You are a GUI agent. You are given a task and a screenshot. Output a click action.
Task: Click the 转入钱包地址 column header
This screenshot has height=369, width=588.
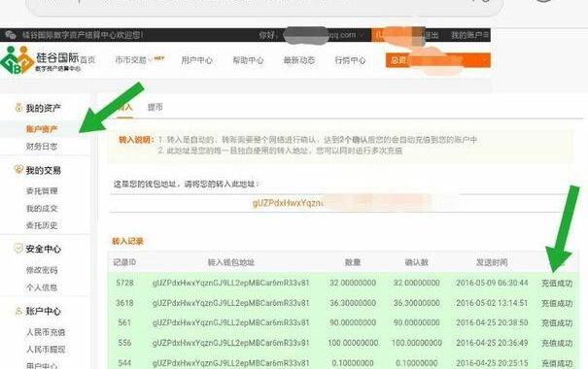[x=231, y=262]
